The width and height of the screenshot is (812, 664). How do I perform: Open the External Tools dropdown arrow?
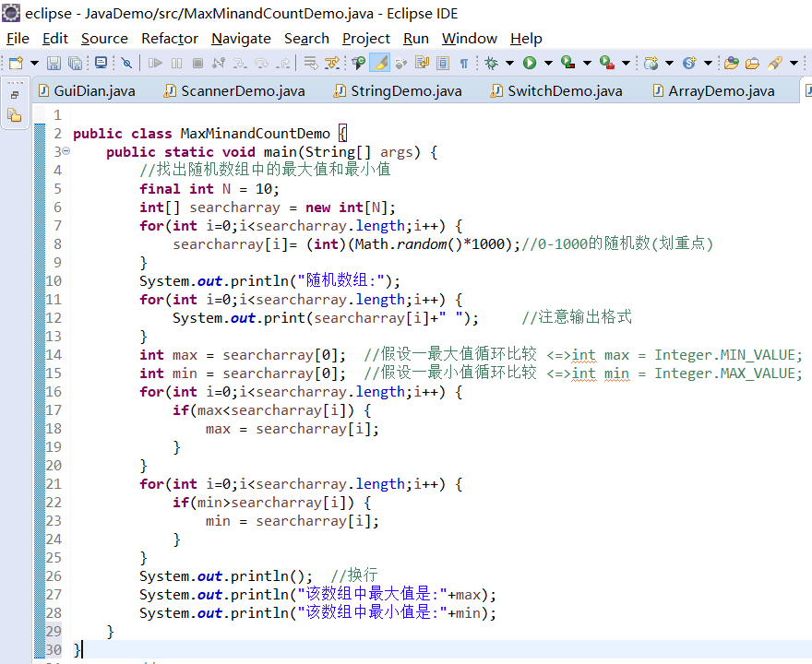tap(627, 63)
